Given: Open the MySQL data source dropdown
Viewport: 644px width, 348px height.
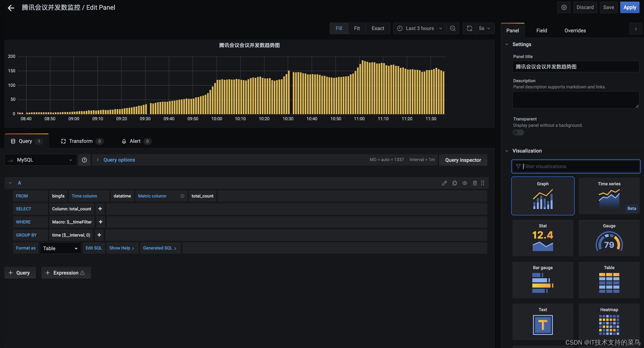Looking at the screenshot, I should click(40, 160).
